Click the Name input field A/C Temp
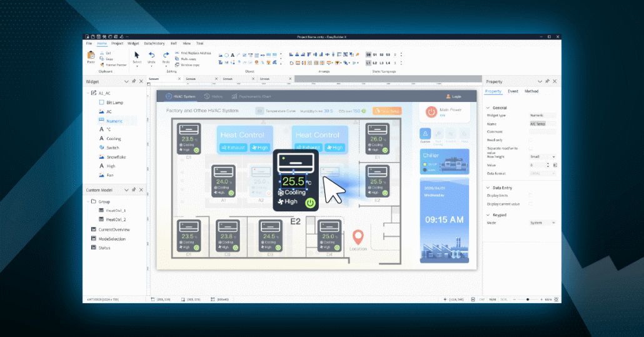The height and width of the screenshot is (337, 644). 543,124
